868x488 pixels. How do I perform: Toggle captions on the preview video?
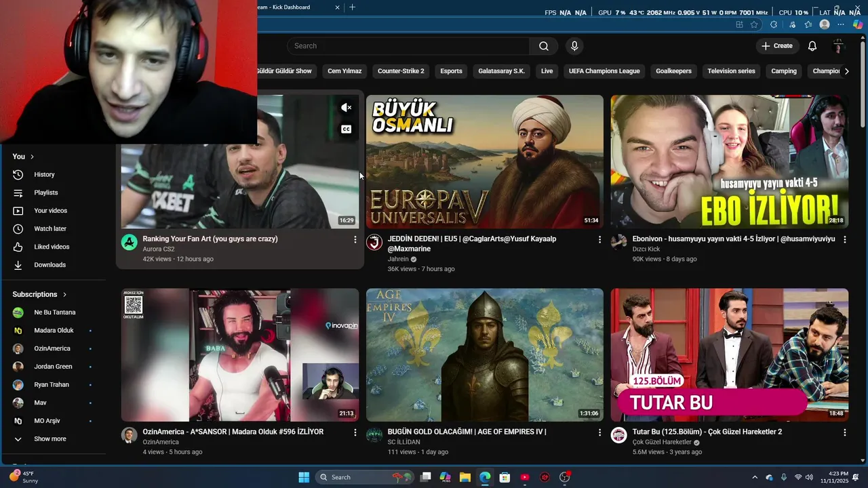[x=346, y=129]
